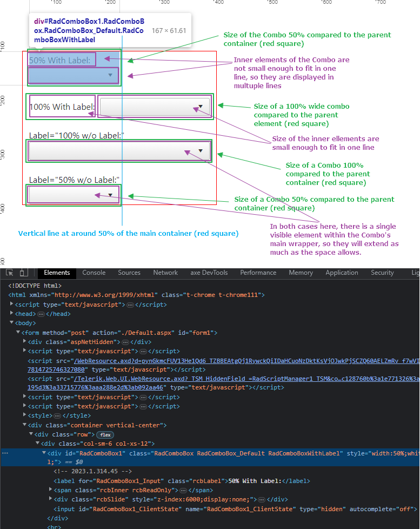
Task: Open the 50% With Label combo dropdown arrow
Action: tap(110, 75)
